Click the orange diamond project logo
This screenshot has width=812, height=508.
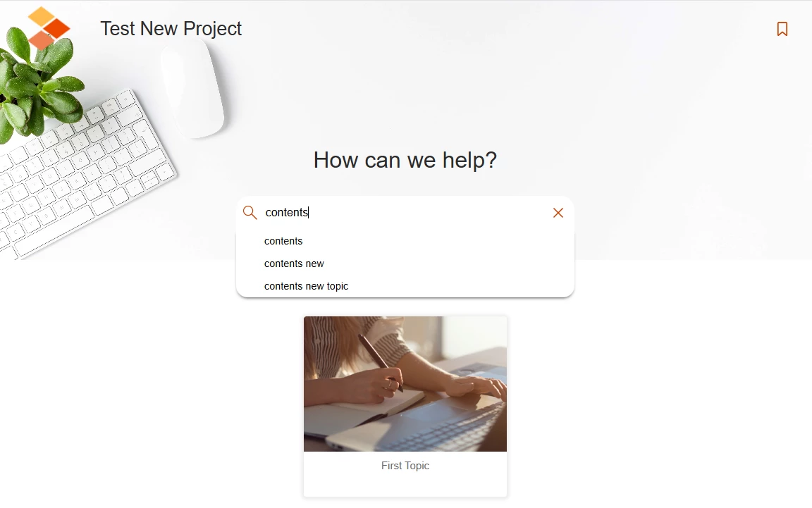[x=48, y=28]
